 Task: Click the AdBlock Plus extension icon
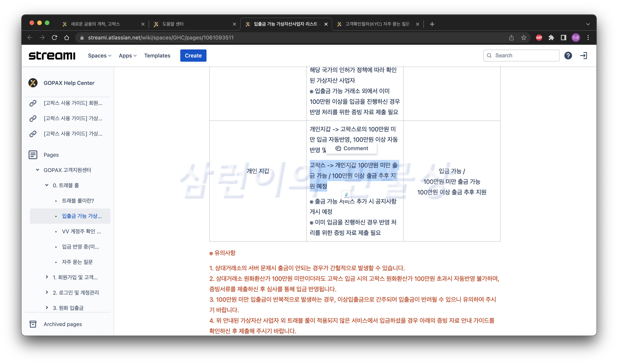[539, 38]
